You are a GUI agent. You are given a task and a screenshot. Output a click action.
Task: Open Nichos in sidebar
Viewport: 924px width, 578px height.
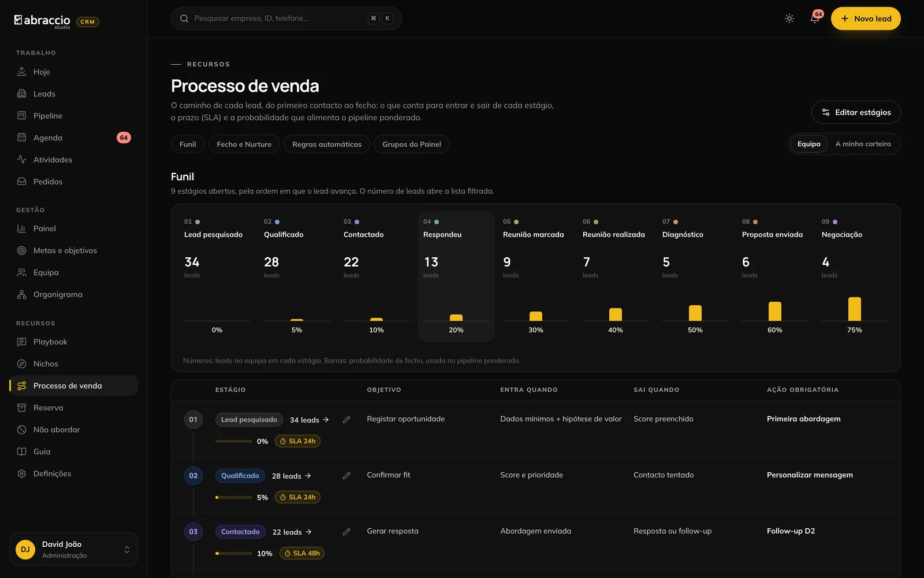73,364
